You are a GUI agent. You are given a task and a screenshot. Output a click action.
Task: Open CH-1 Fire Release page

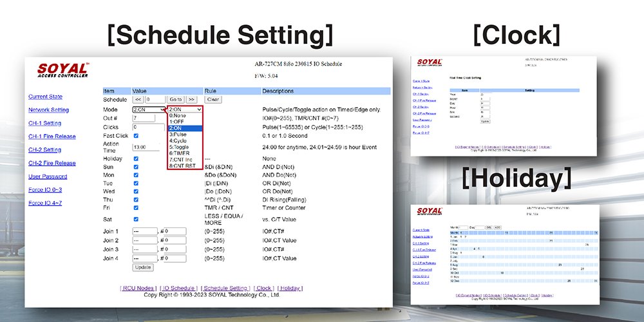[52, 137]
